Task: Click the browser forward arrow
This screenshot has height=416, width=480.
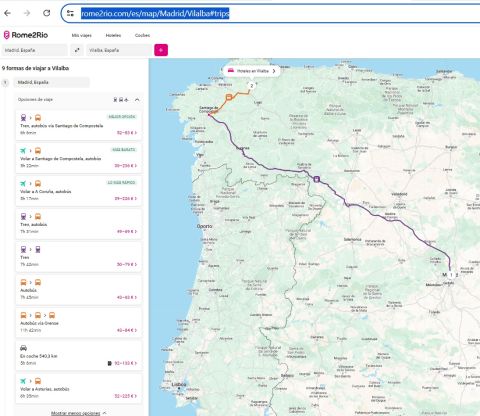Action: 27,13
